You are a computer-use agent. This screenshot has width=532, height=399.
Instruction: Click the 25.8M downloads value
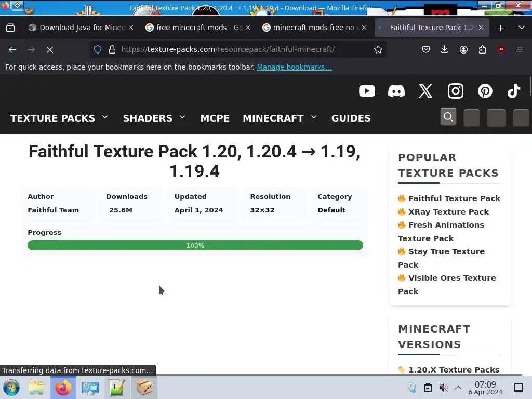coord(121,210)
